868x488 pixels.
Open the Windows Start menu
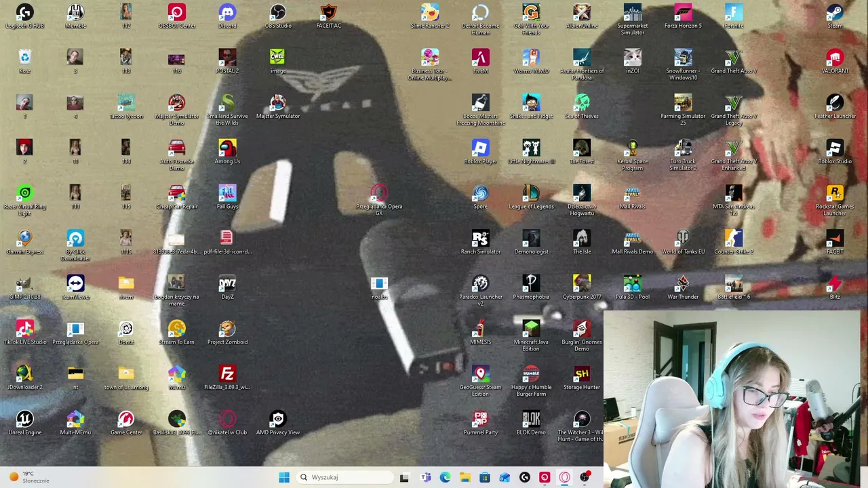click(284, 477)
